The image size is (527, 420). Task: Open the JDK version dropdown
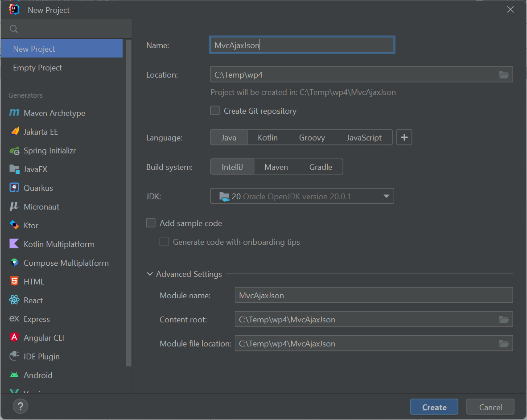click(x=302, y=196)
